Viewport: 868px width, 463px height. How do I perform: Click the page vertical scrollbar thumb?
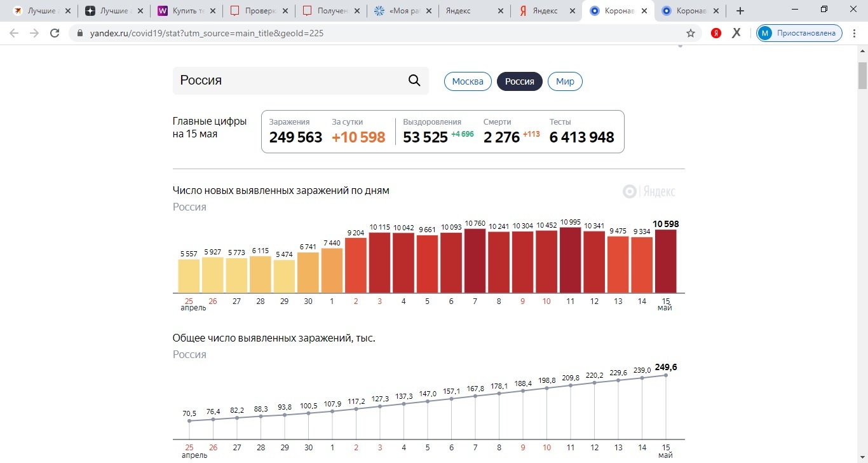point(862,76)
